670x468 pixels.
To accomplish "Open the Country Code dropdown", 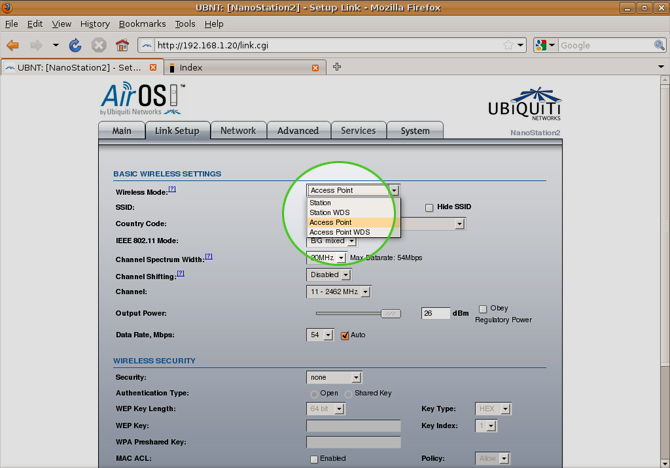I will (x=459, y=224).
